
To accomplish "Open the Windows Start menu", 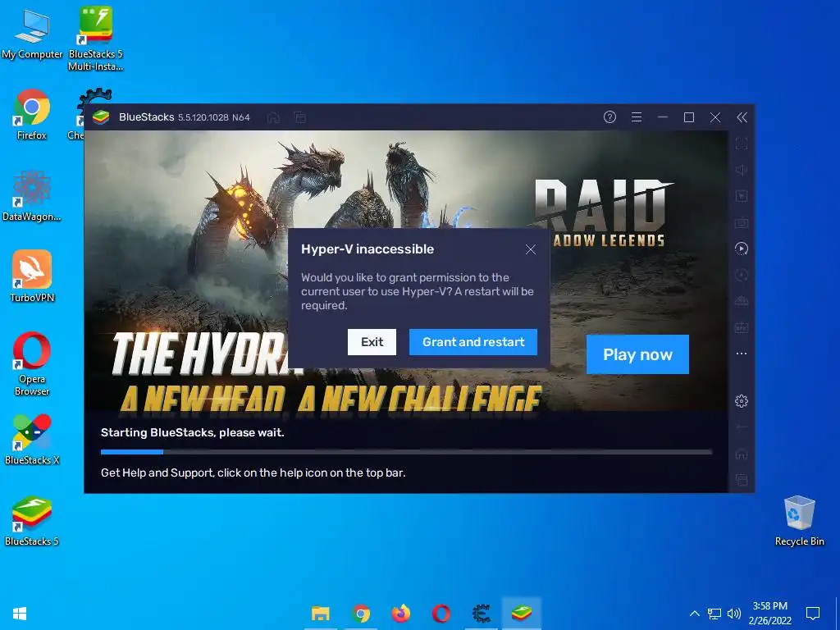I will pyautogui.click(x=20, y=614).
